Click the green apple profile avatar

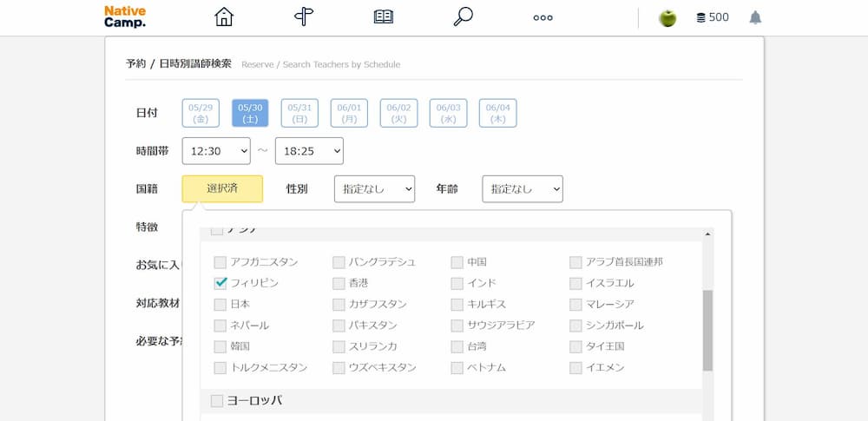click(667, 18)
